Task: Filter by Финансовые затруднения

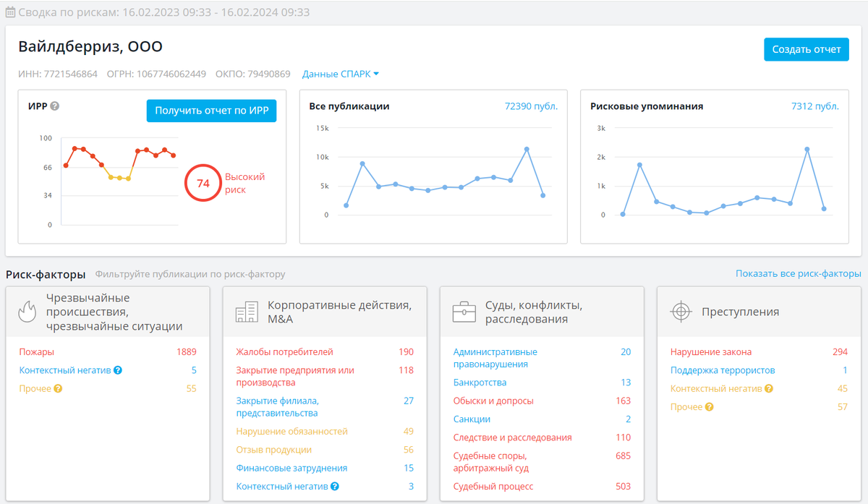Action: tap(292, 469)
